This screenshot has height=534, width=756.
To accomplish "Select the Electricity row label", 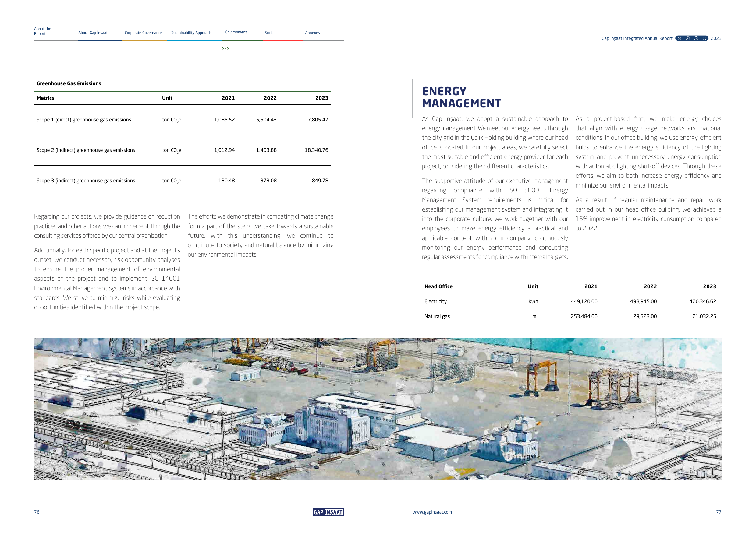I will (435, 301).
